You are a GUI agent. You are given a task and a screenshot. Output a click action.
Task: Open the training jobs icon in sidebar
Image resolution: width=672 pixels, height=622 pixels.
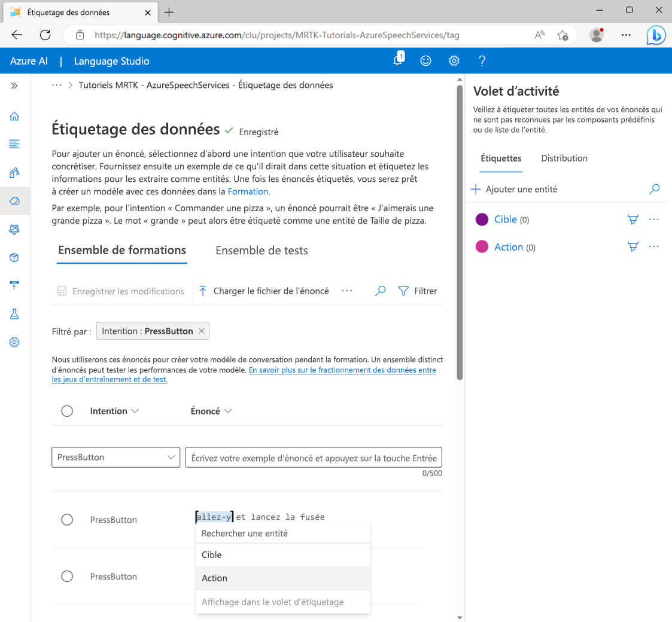14,229
